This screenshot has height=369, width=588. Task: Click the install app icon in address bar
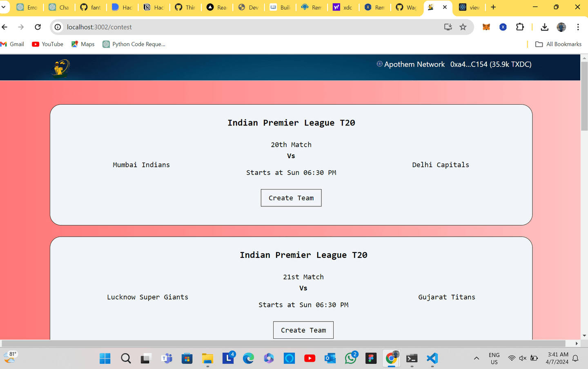tap(448, 27)
